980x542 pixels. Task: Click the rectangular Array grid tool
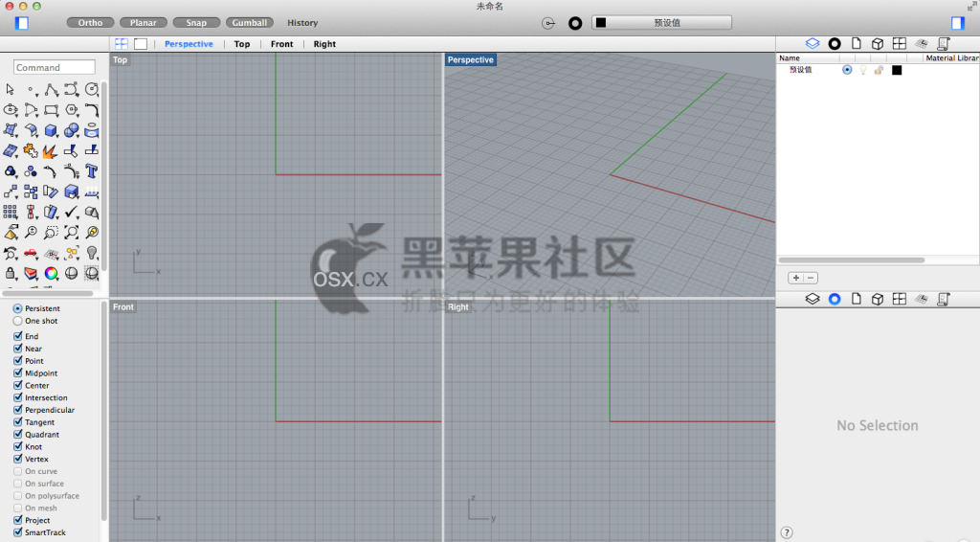[10, 212]
